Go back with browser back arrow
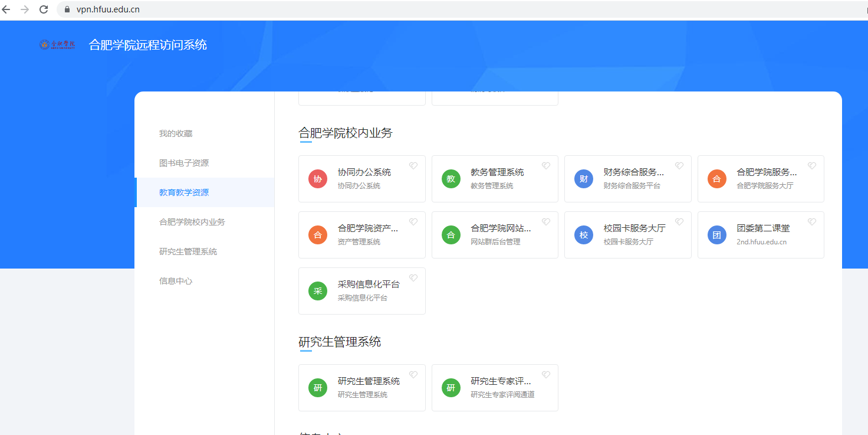 (6, 9)
